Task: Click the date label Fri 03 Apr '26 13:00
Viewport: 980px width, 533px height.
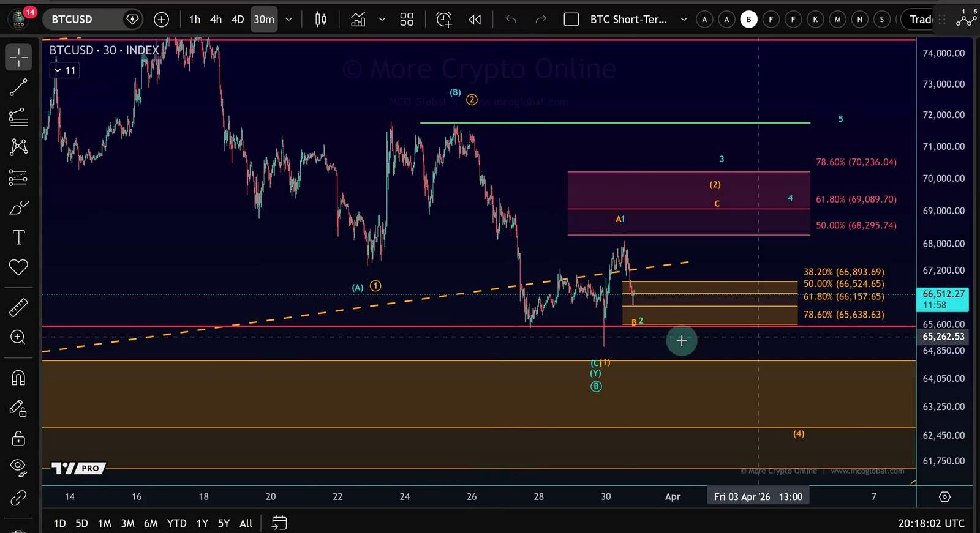Action: (x=758, y=496)
